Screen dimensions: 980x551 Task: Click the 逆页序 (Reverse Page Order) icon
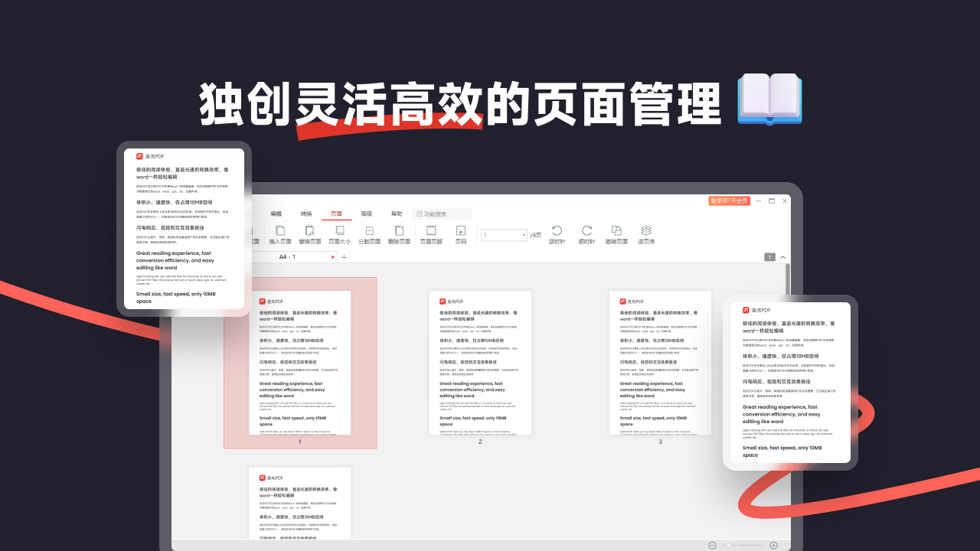[647, 232]
